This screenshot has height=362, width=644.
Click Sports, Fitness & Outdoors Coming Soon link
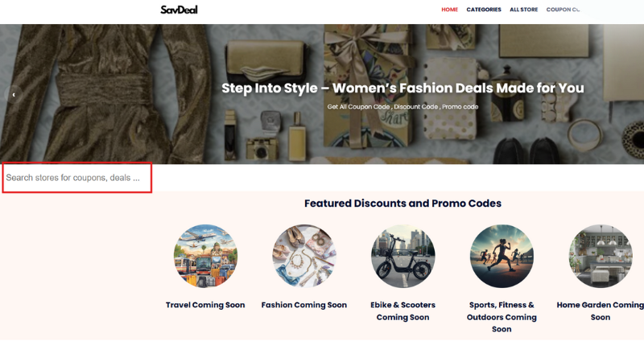502,317
